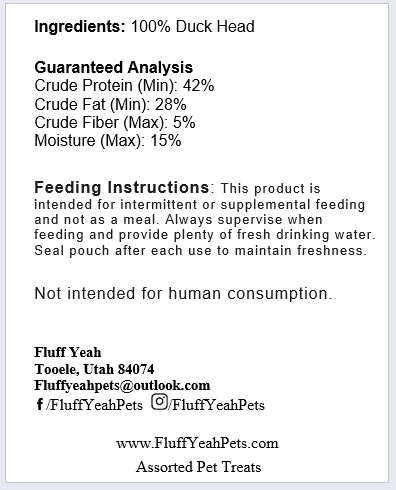Click the Crude Fat (Min) line
396x490 pixels.
[x=110, y=104]
